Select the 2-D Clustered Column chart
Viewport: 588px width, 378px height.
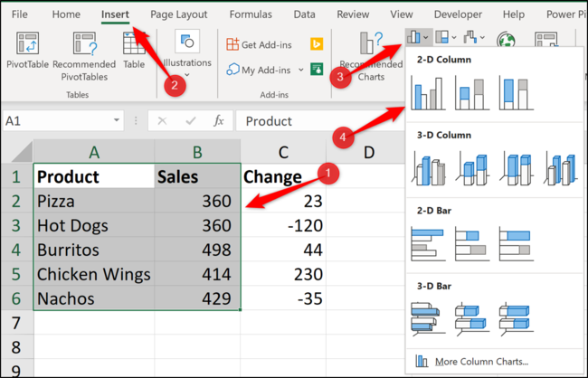tap(429, 93)
